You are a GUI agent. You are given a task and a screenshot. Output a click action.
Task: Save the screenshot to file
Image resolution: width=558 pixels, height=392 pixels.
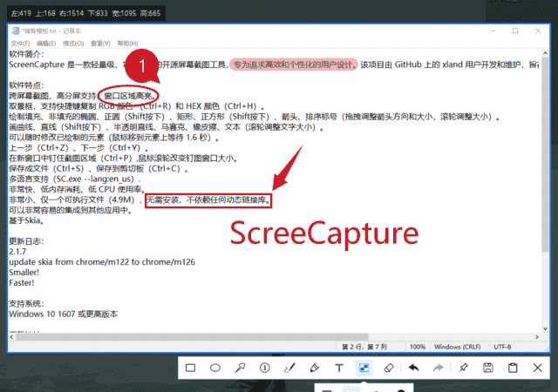[x=488, y=368]
